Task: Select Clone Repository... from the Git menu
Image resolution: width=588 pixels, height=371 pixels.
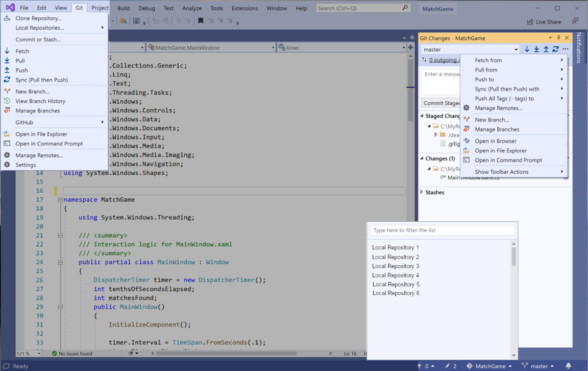Action: point(39,18)
